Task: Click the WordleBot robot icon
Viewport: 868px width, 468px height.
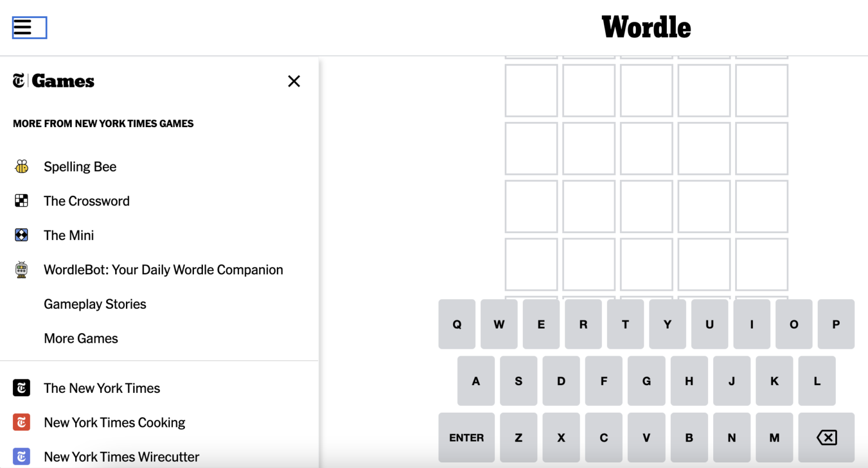Action: pyautogui.click(x=21, y=270)
